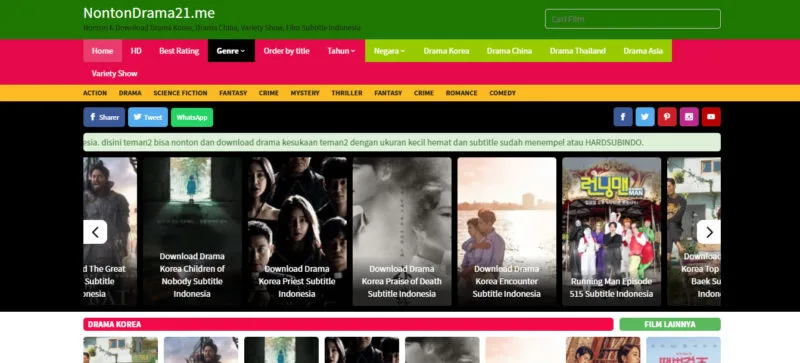Open Order by title menu item
Viewport: 800px width, 363px height.
287,51
